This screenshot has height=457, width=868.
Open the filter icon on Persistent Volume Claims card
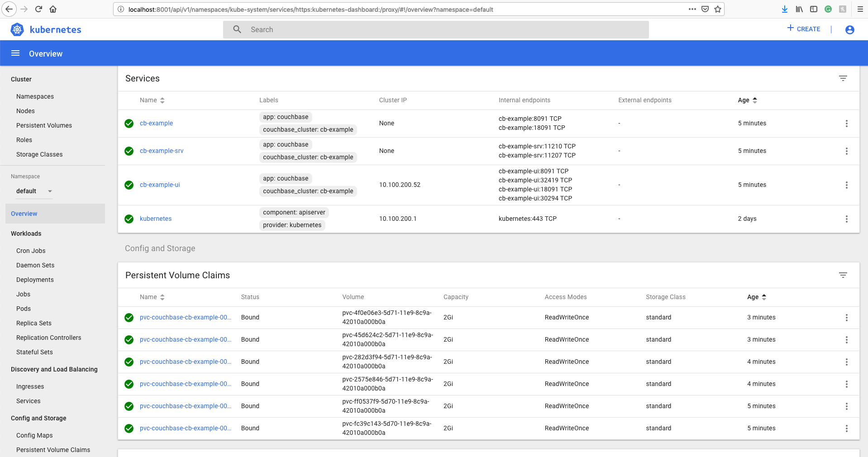tap(843, 275)
